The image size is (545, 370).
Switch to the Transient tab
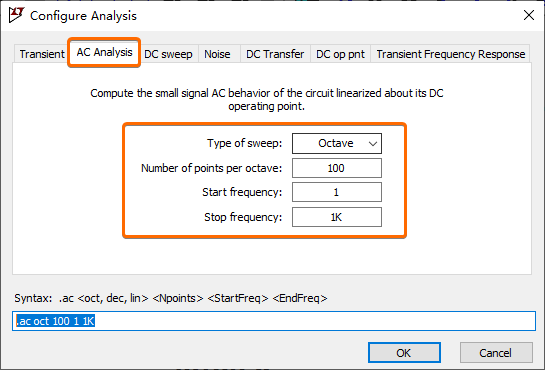[42, 54]
